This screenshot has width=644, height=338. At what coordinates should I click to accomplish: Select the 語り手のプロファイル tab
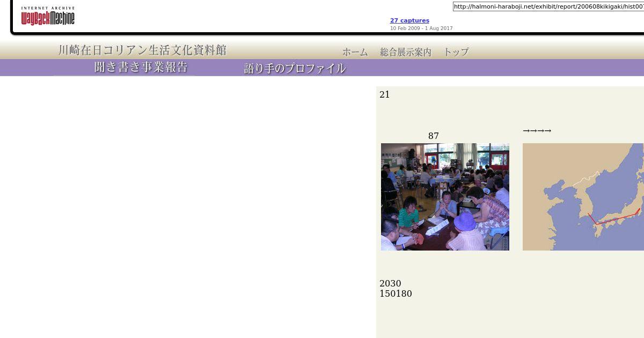click(x=295, y=68)
